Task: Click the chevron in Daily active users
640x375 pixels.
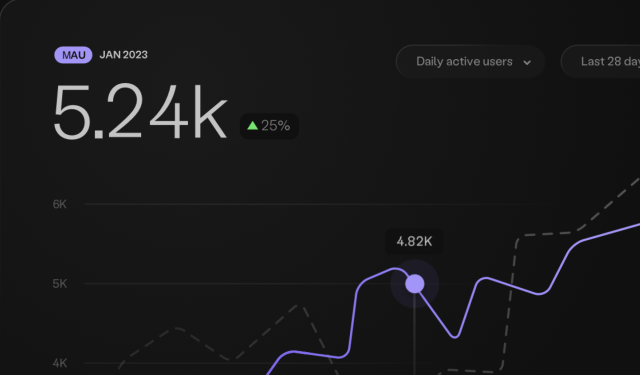Action: pyautogui.click(x=527, y=62)
